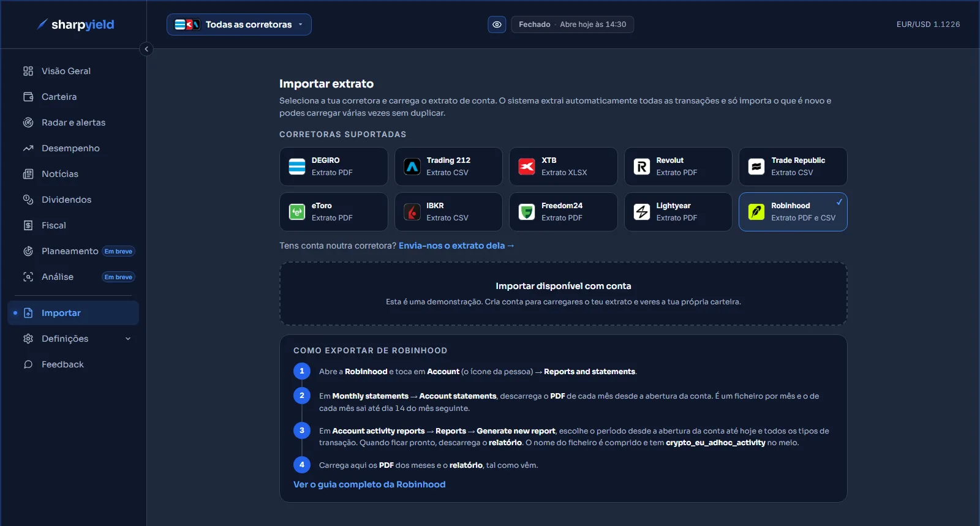Click the Trading 212 logo

click(x=412, y=167)
